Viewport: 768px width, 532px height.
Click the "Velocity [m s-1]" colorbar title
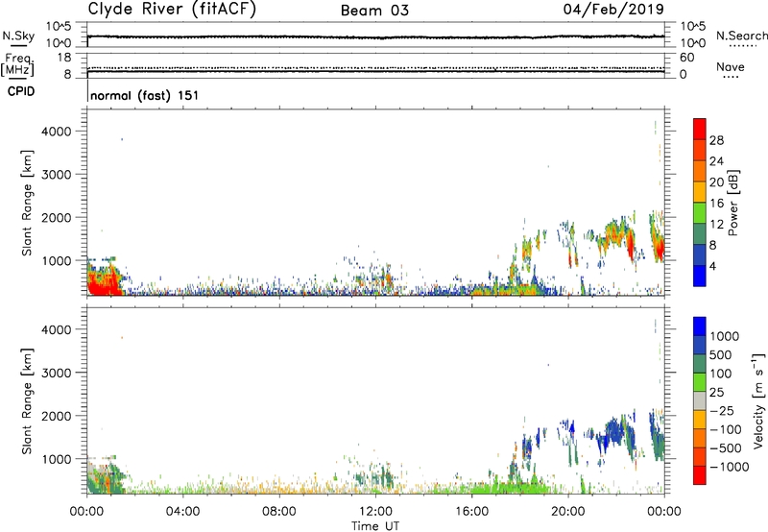pyautogui.click(x=758, y=400)
